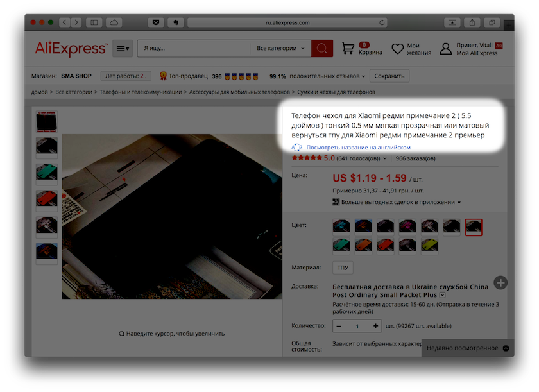This screenshot has width=539, height=392.
Task: Click the 'Корзина' cart label
Action: click(370, 52)
